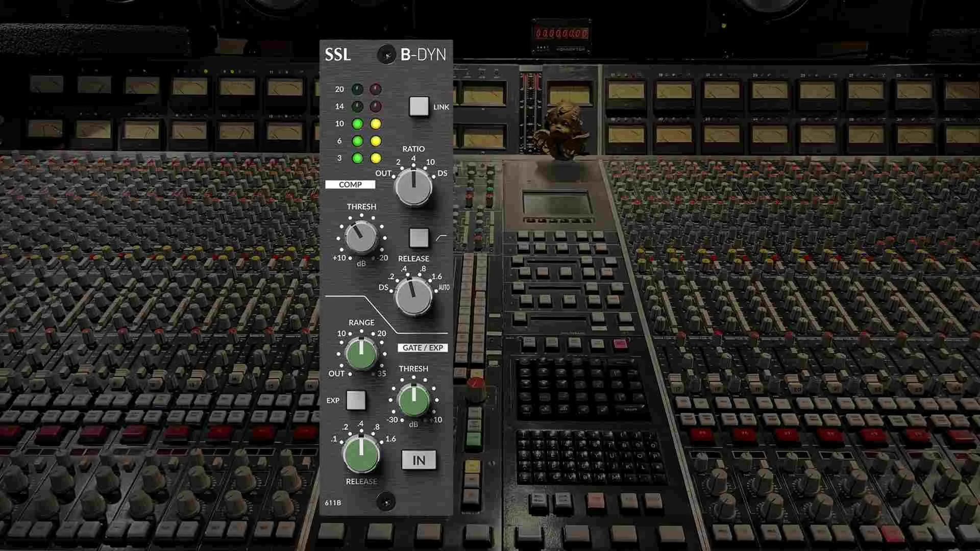This screenshot has width=980, height=551.
Task: Click the GATE / EXP section label
Action: pyautogui.click(x=422, y=348)
